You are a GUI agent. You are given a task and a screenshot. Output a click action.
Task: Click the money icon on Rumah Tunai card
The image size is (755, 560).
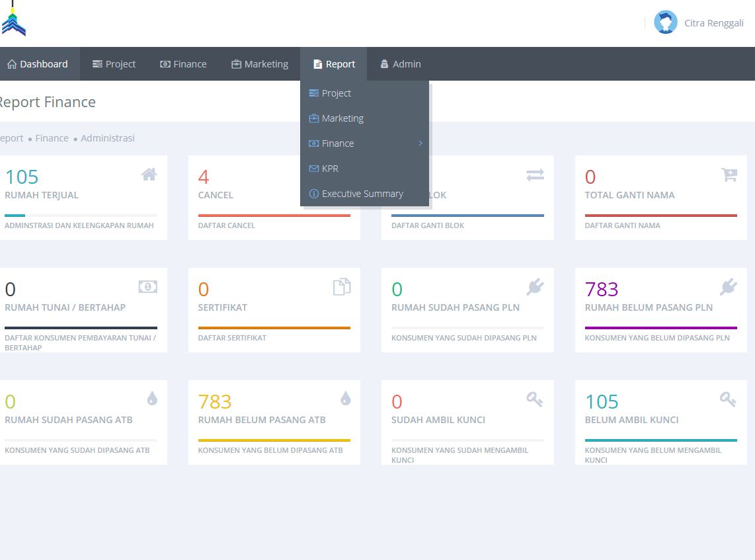[x=147, y=287]
